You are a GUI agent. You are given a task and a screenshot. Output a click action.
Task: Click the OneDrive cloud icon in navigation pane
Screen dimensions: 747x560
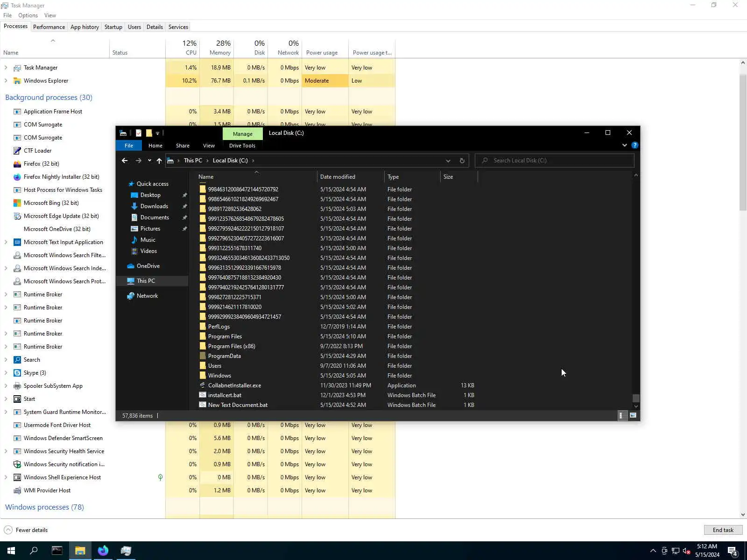[131, 266]
